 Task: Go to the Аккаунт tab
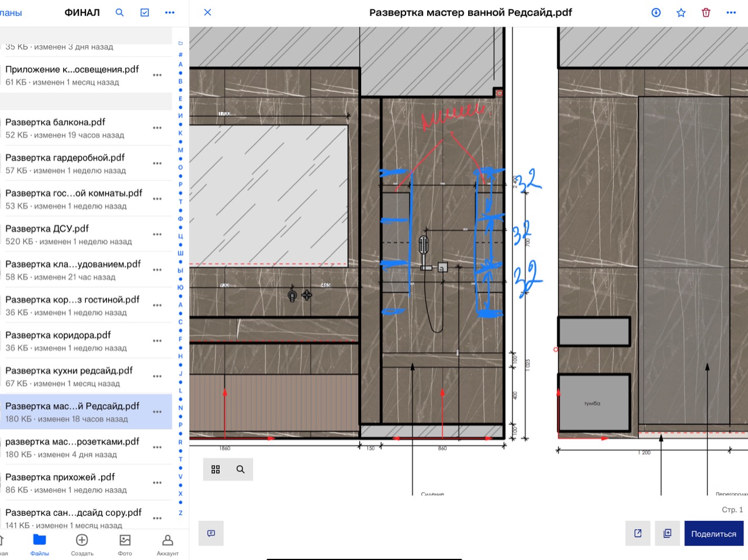pyautogui.click(x=168, y=545)
